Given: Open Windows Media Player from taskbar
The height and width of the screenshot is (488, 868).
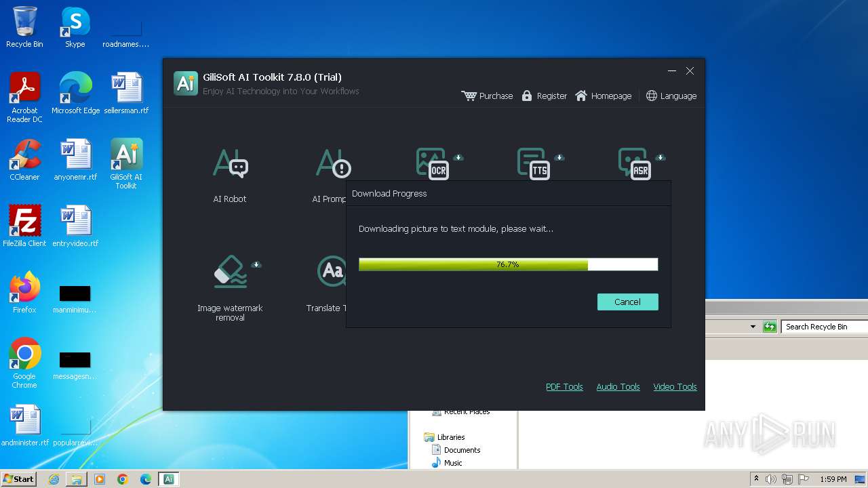Looking at the screenshot, I should [x=100, y=479].
